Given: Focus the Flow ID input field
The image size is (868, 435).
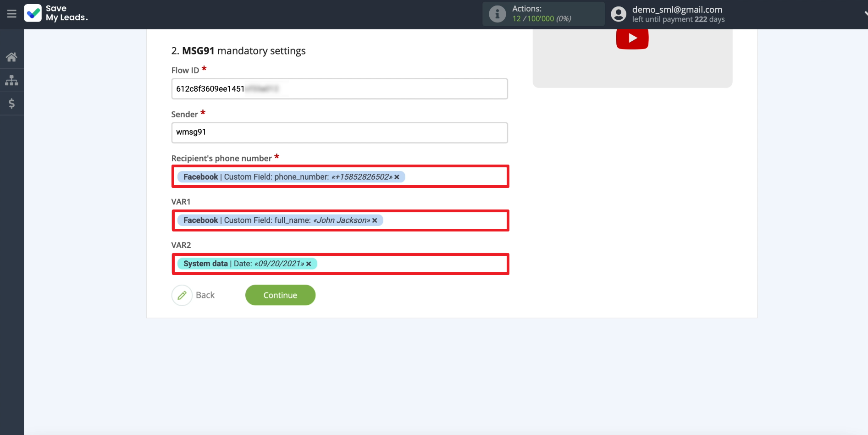Looking at the screenshot, I should click(x=339, y=89).
